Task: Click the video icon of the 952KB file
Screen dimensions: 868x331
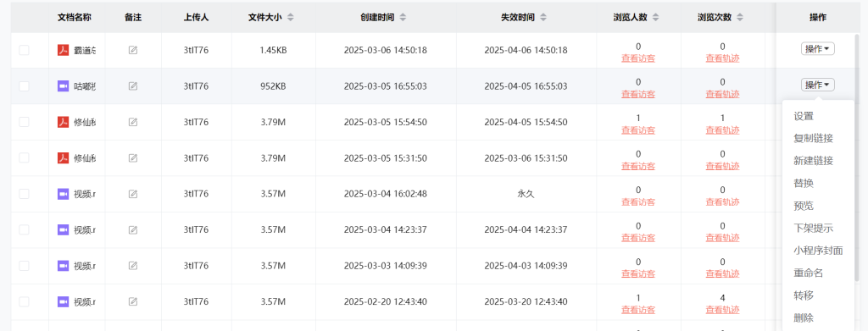Action: click(x=63, y=86)
